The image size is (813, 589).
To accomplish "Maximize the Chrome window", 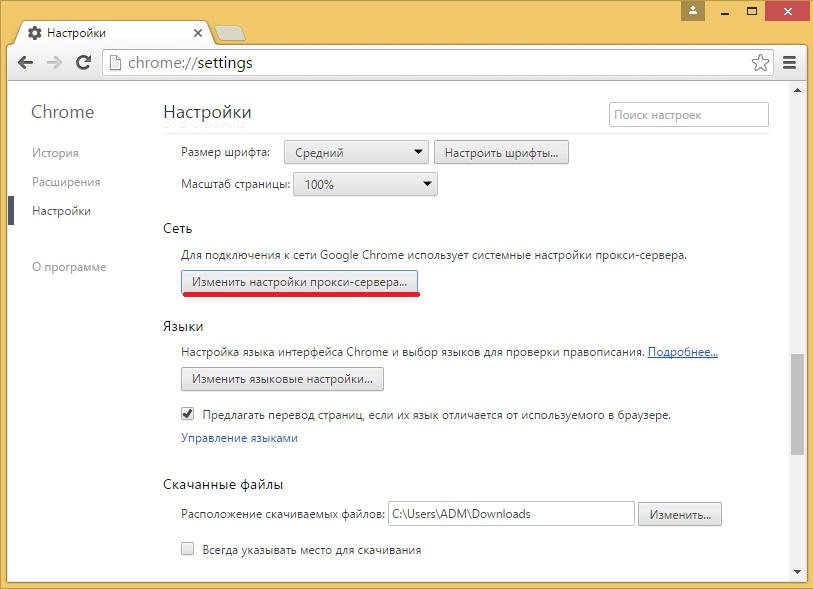I will click(x=752, y=11).
